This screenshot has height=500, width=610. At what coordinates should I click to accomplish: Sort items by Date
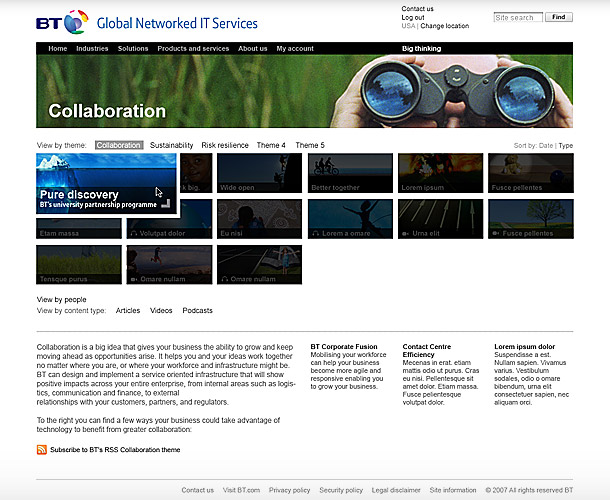(546, 146)
